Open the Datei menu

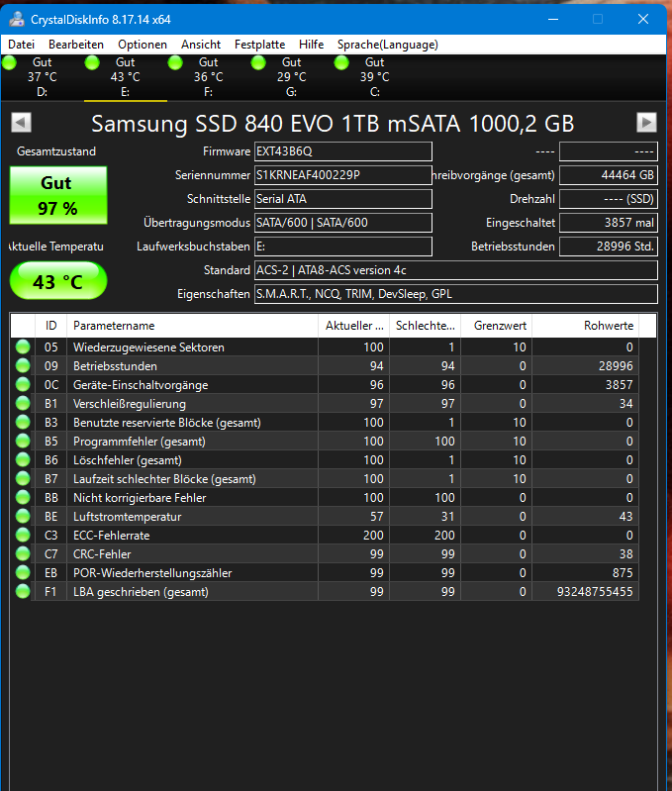pos(21,45)
